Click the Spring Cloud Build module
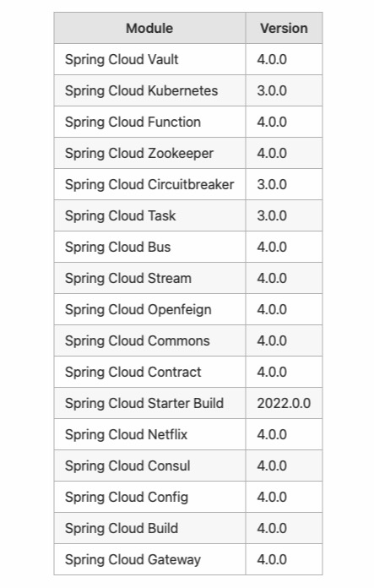Viewport: 374px width, 588px height. point(150,528)
